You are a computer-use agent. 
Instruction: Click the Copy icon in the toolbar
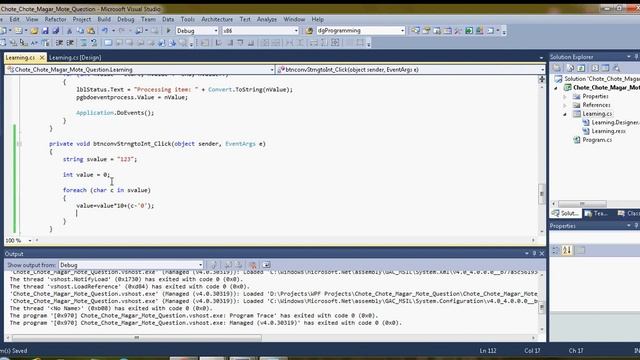pos(80,31)
